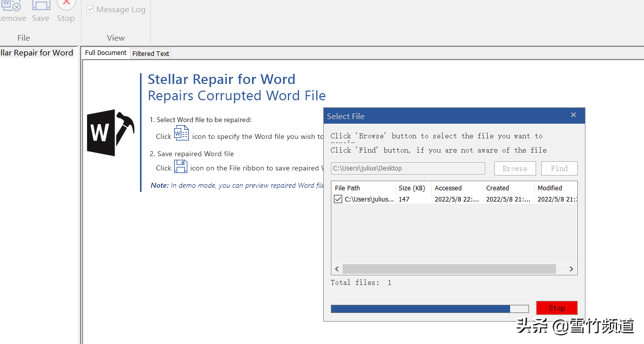Close the Select File dialog
Image resolution: width=644 pixels, height=344 pixels.
pos(573,116)
